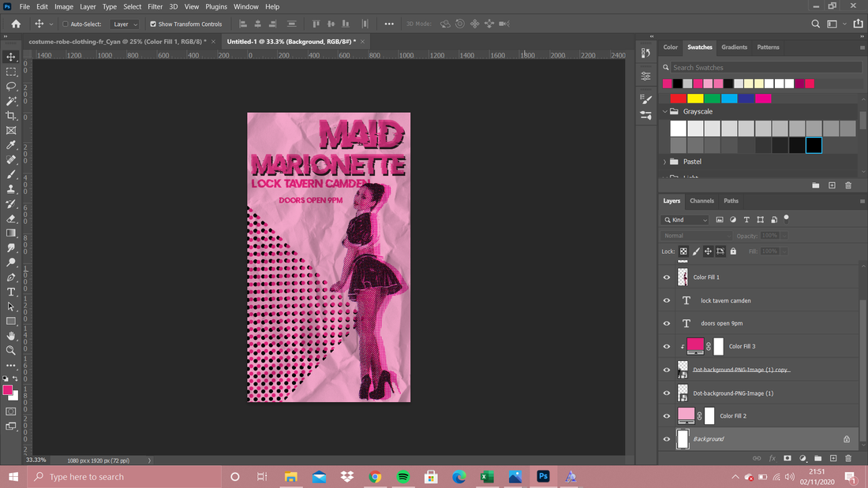Toggle visibility of Color Fill 3 layer

pyautogui.click(x=667, y=346)
